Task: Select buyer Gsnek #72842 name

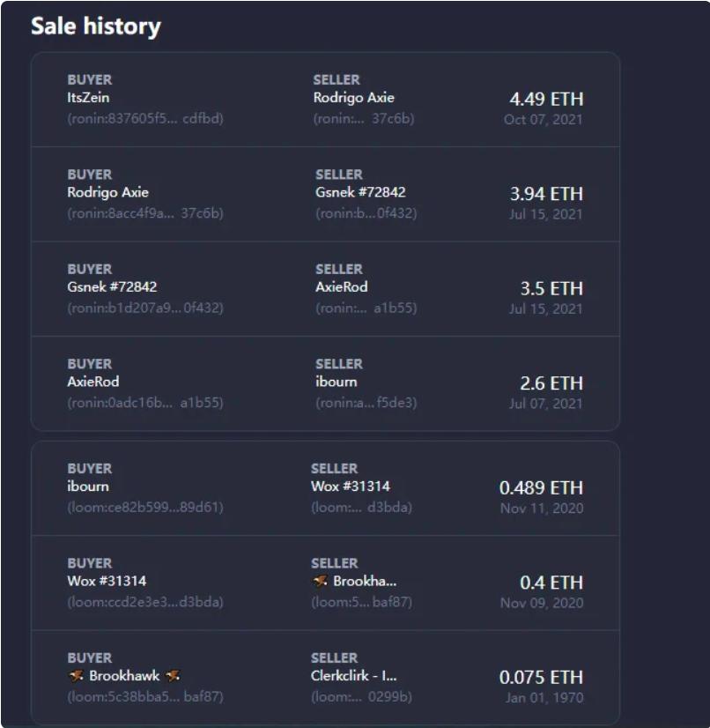Action: (x=112, y=287)
